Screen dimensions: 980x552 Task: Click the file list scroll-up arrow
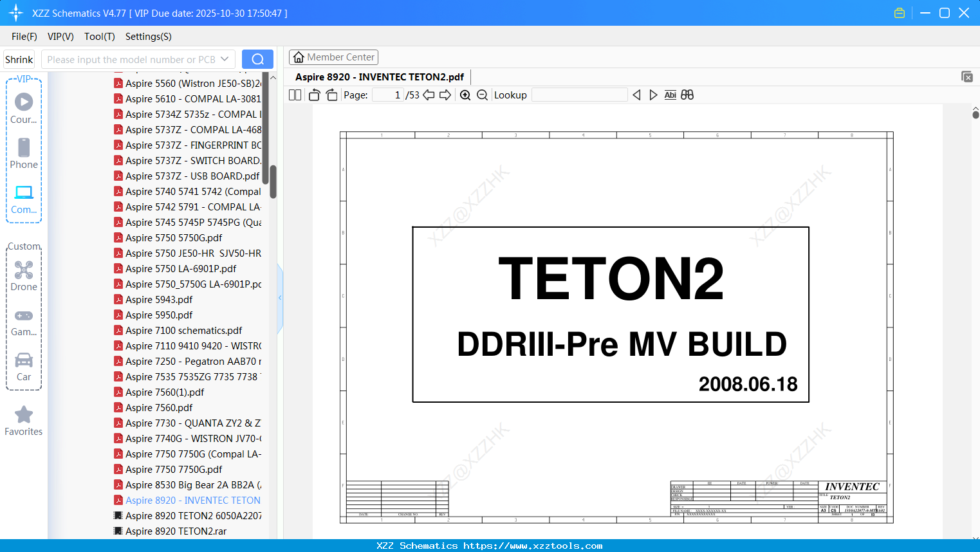pyautogui.click(x=273, y=78)
